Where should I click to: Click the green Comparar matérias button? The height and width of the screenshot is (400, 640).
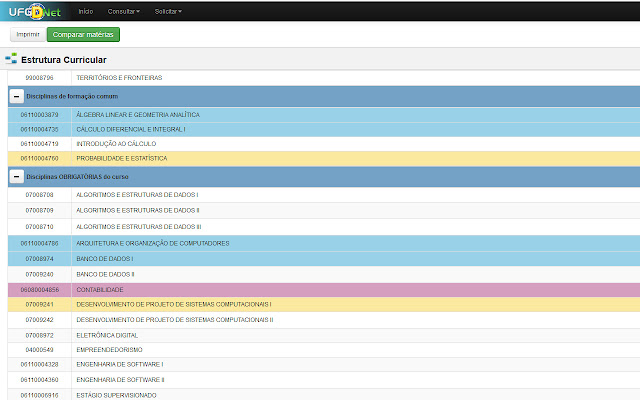[x=83, y=34]
